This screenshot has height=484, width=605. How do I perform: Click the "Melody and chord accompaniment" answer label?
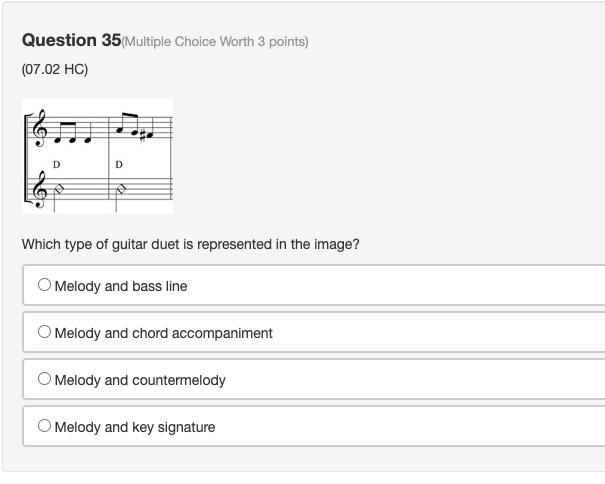coord(164,333)
